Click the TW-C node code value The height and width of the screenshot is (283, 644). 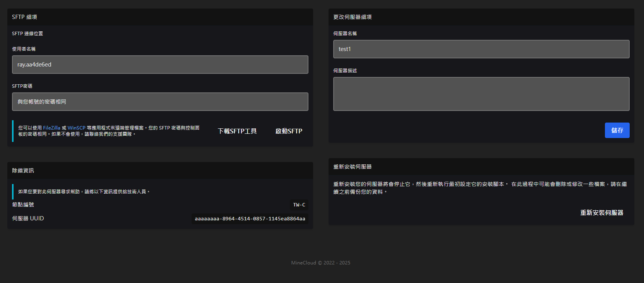click(x=299, y=205)
